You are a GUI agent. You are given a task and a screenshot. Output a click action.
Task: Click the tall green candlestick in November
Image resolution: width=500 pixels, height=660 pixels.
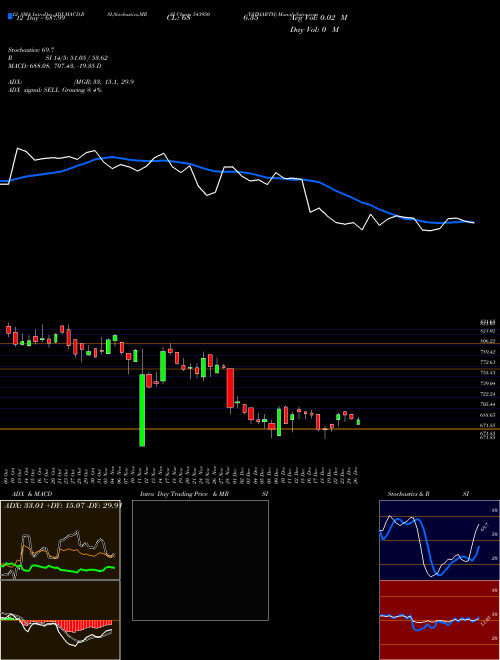point(142,410)
